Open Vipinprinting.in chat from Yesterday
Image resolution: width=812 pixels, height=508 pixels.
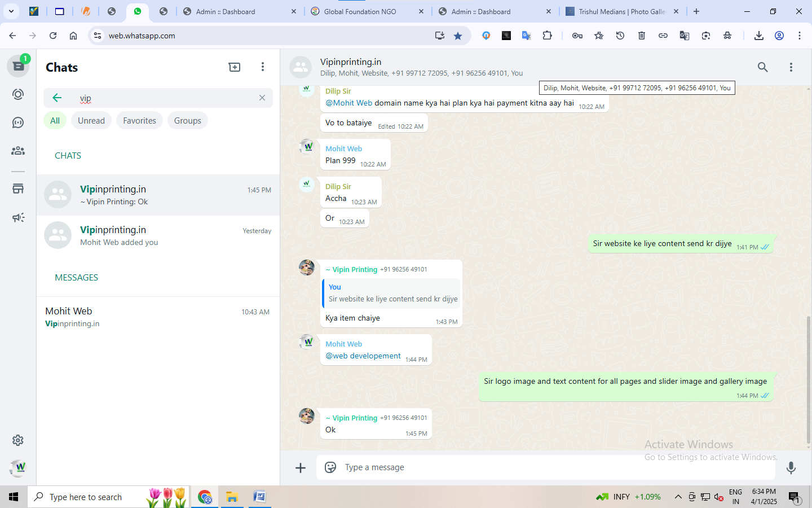coord(158,235)
